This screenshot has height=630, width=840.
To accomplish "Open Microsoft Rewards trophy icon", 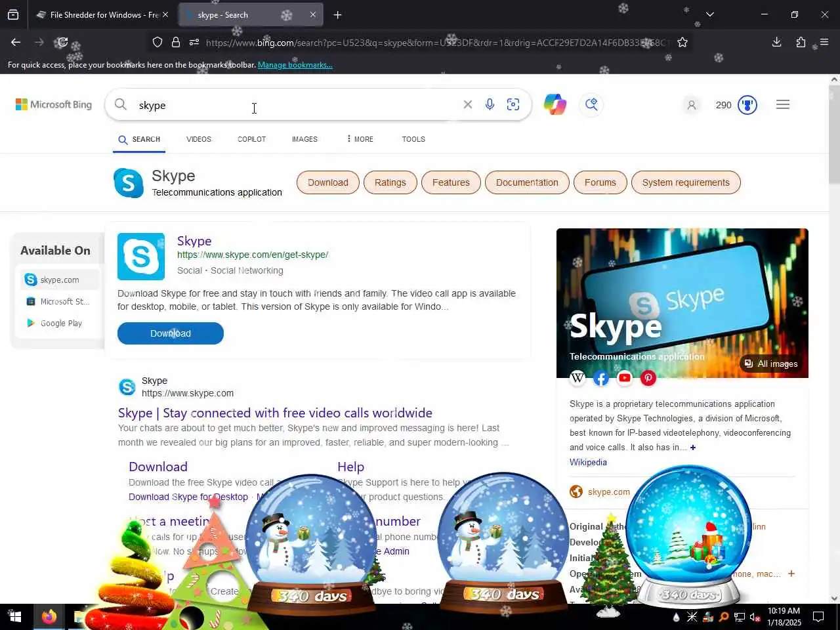I will coord(747,105).
